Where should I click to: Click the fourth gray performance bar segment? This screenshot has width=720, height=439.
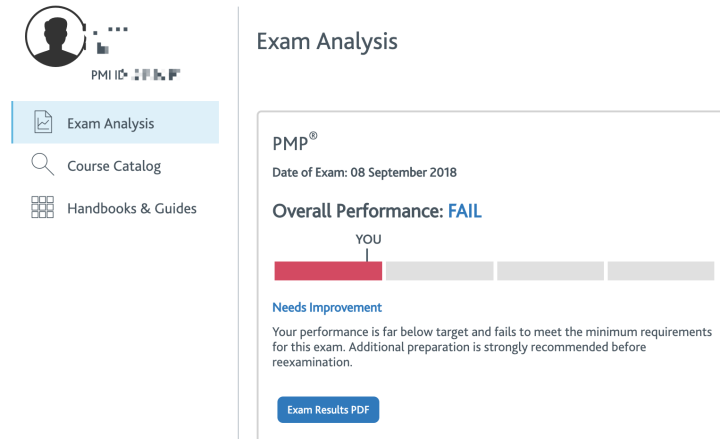[661, 271]
